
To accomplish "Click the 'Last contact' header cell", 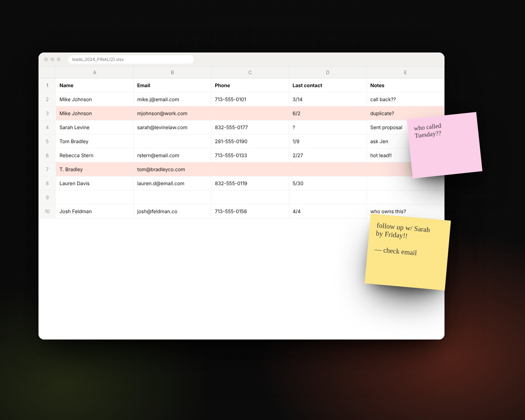I will coord(328,85).
